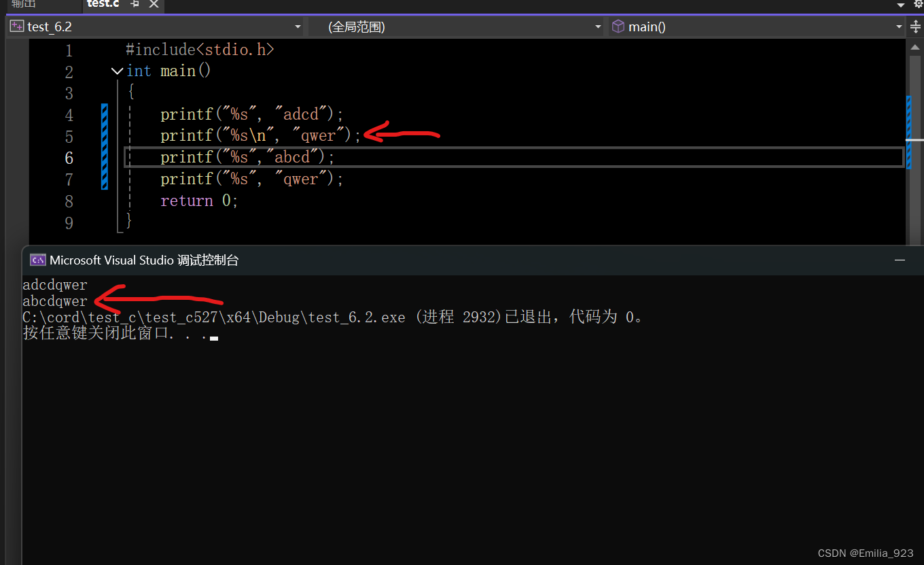Click line number 6 in margin

click(x=69, y=158)
